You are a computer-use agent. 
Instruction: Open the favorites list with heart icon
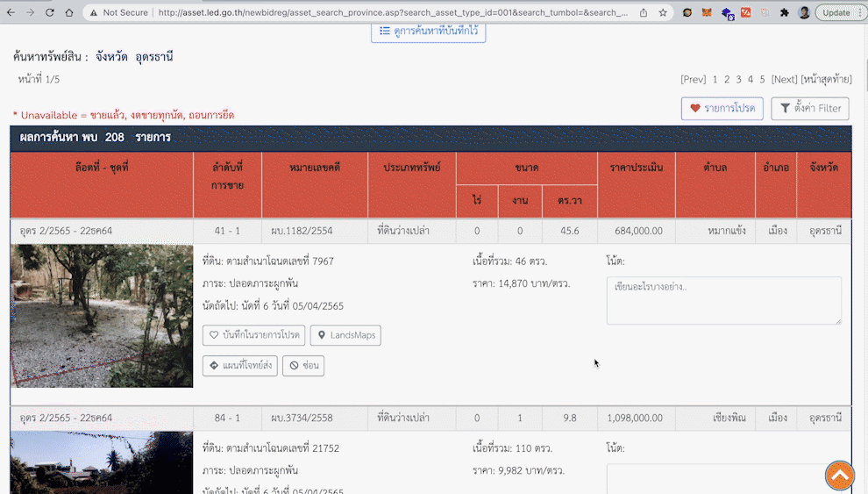click(722, 109)
